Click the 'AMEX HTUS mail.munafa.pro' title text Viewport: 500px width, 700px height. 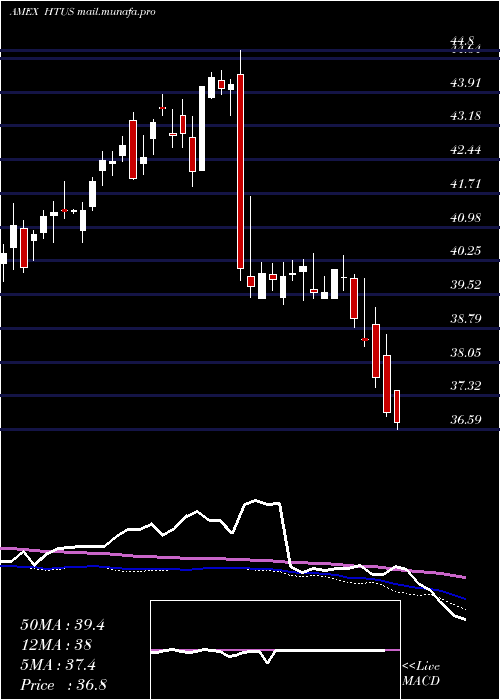click(83, 12)
